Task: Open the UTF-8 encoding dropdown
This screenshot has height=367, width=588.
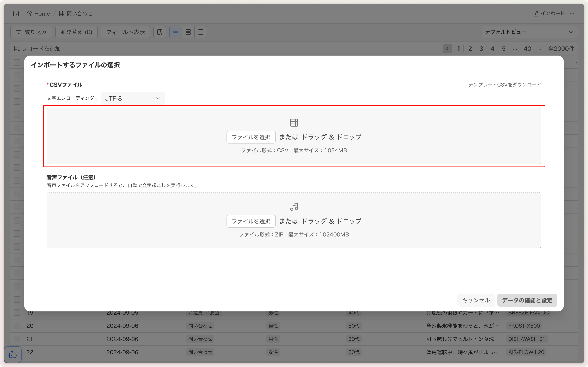Action: 133,98
